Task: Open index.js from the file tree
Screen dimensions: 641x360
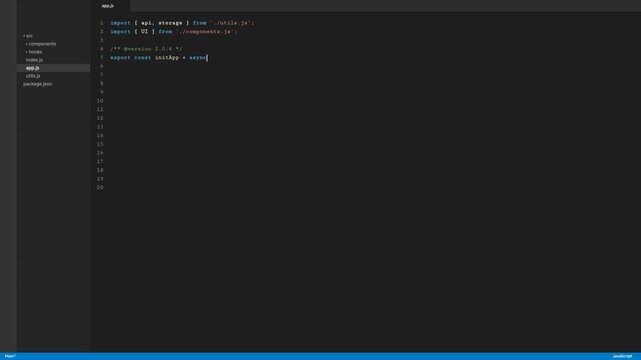Action: click(34, 60)
